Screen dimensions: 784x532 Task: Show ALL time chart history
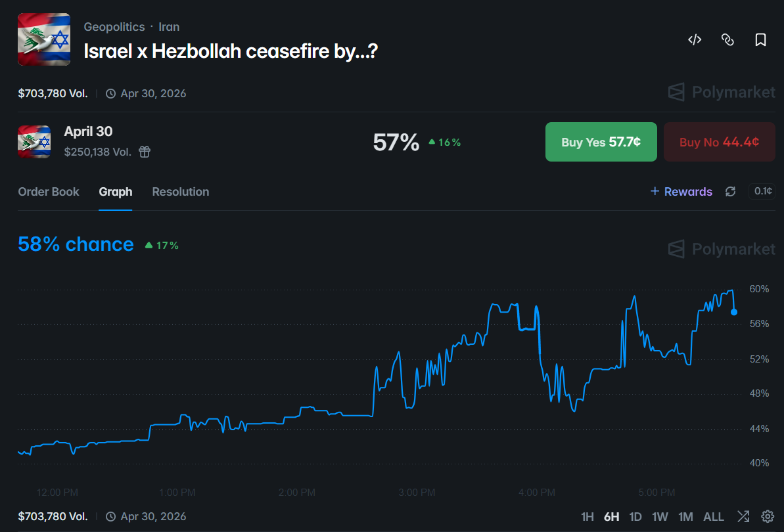click(714, 517)
